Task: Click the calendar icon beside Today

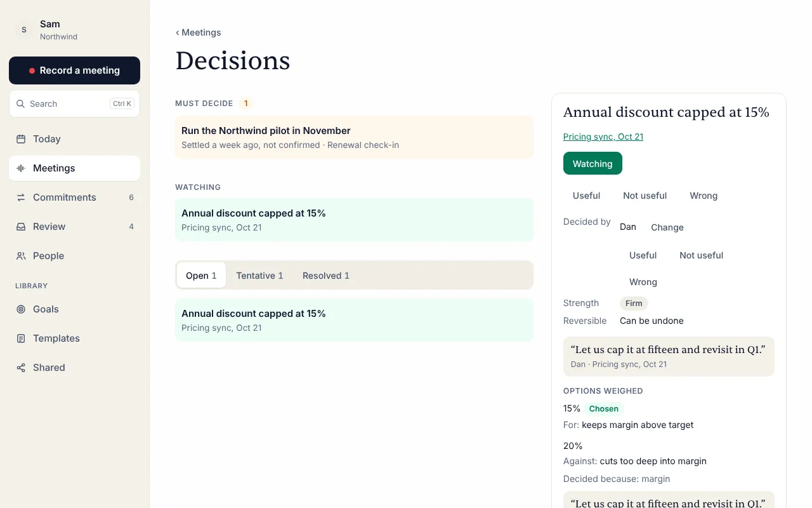Action: pyautogui.click(x=21, y=139)
